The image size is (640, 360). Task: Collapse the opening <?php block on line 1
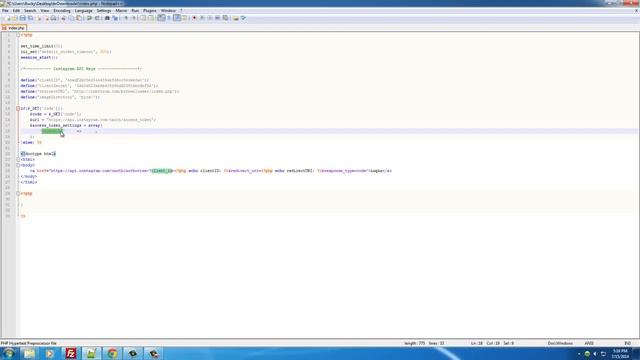[x=18, y=35]
